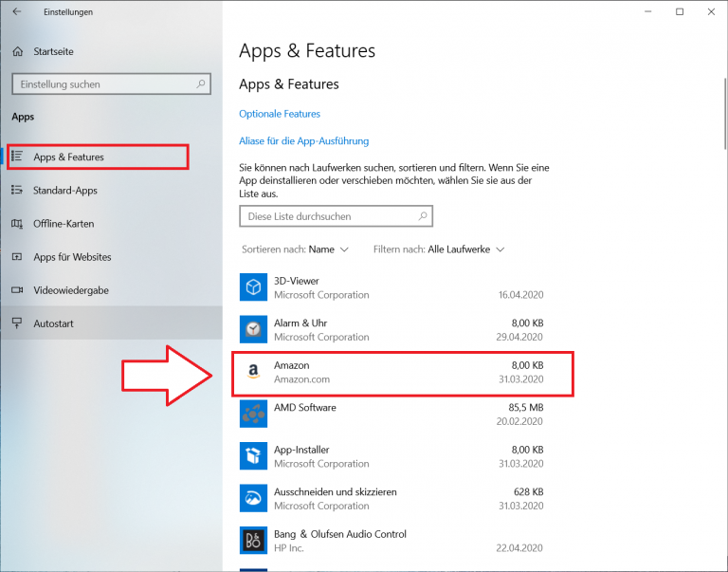This screenshot has width=728, height=572.
Task: Minimize the Einstellungen window
Action: pyautogui.click(x=648, y=11)
